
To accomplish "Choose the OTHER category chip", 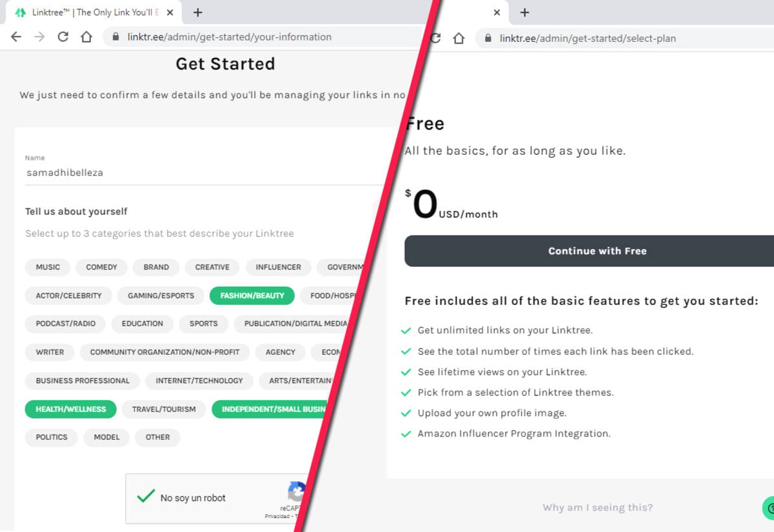I will [157, 437].
